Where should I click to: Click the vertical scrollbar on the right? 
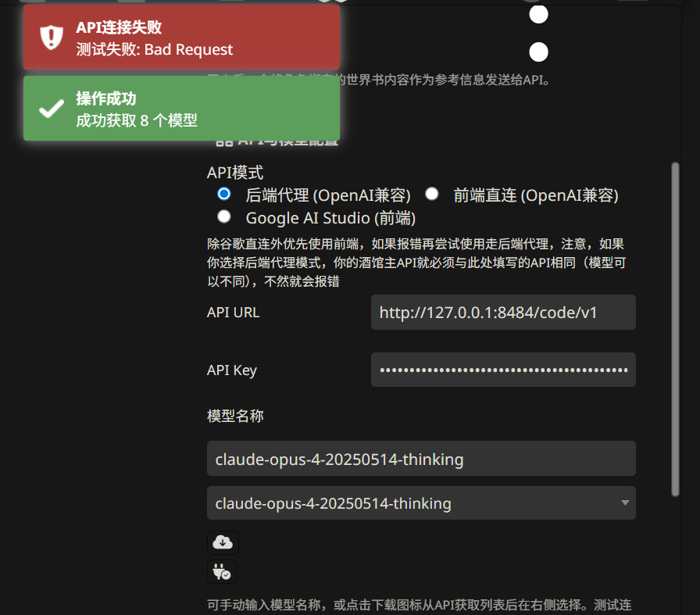676,328
